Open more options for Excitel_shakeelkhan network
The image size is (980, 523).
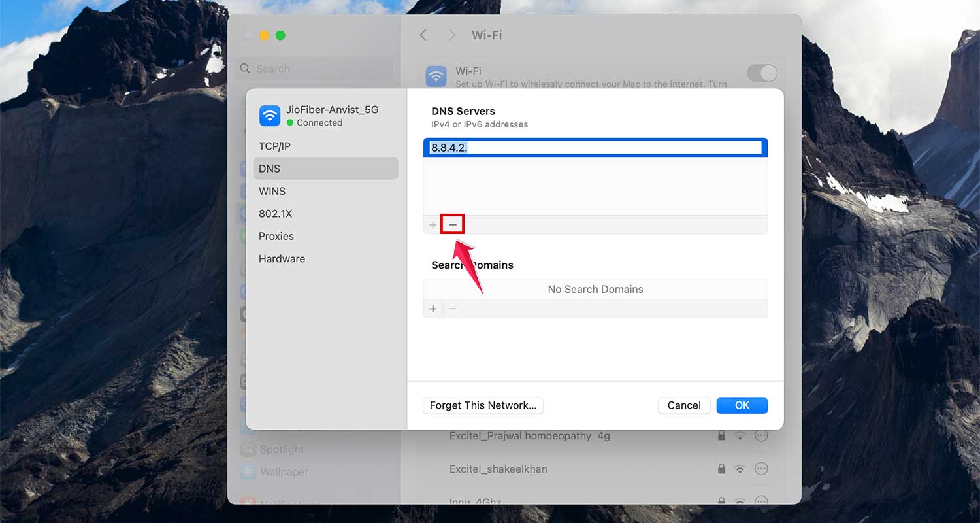coord(761,469)
